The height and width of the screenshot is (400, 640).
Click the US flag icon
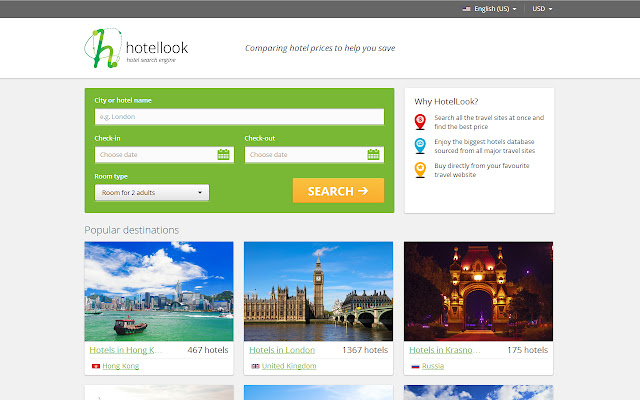tap(467, 9)
